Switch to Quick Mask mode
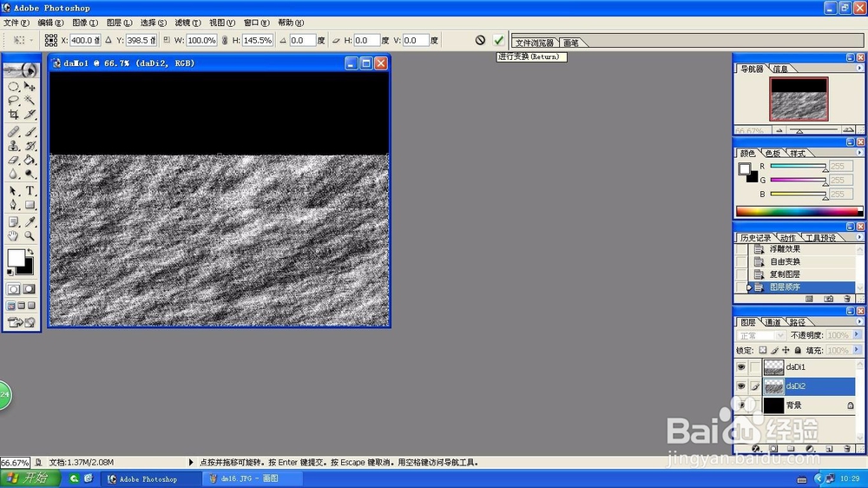 30,289
